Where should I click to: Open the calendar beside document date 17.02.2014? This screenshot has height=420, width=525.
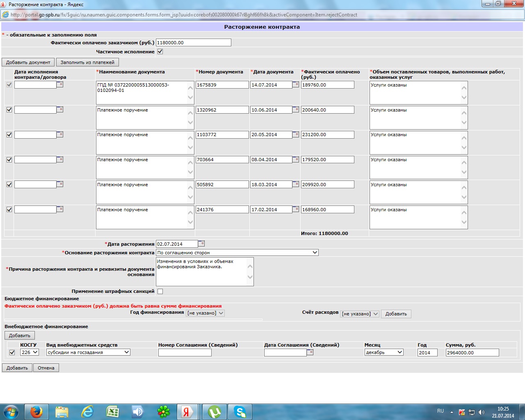pyautogui.click(x=295, y=209)
